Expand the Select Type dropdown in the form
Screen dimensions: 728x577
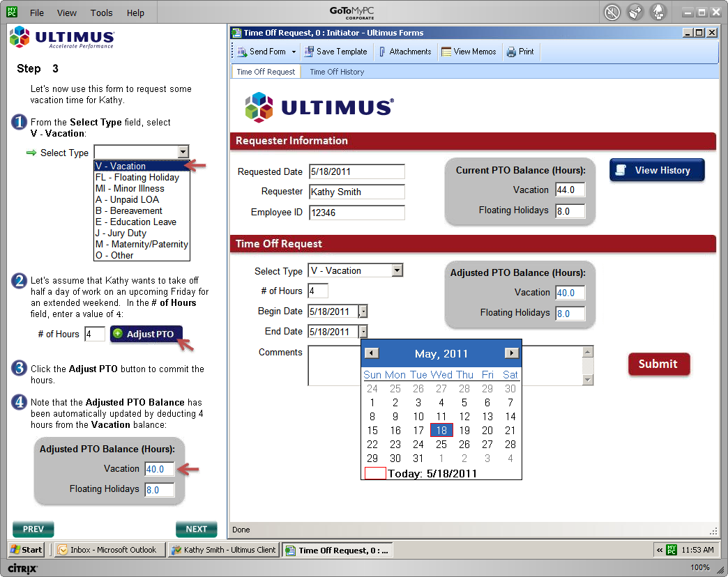coord(397,270)
